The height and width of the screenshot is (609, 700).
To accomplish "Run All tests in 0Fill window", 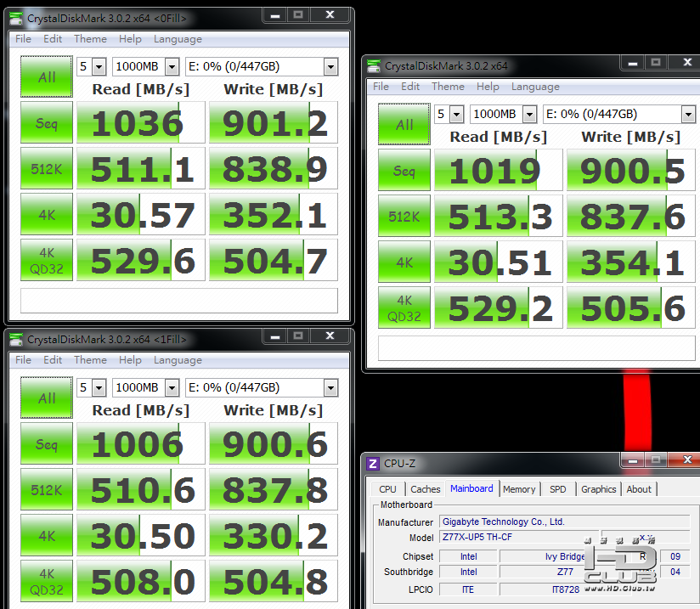I will click(x=47, y=76).
